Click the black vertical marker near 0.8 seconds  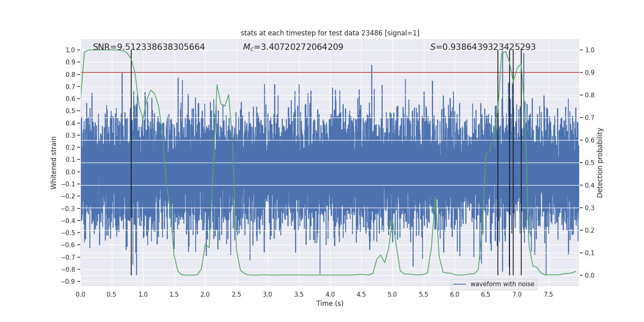(131, 161)
